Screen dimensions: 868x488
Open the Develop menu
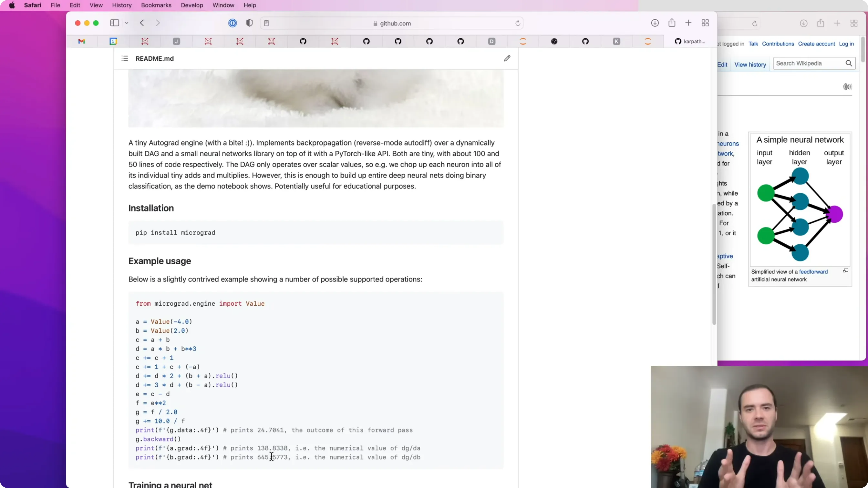click(192, 5)
